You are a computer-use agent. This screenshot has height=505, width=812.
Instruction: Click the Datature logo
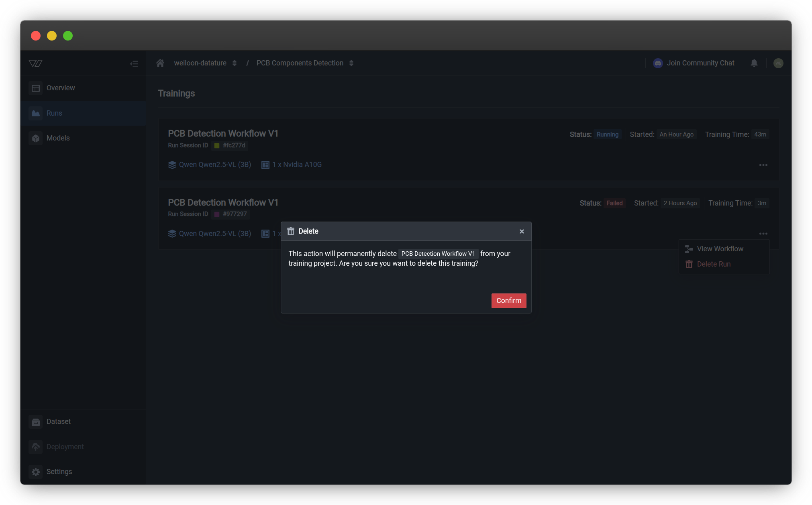click(x=35, y=63)
